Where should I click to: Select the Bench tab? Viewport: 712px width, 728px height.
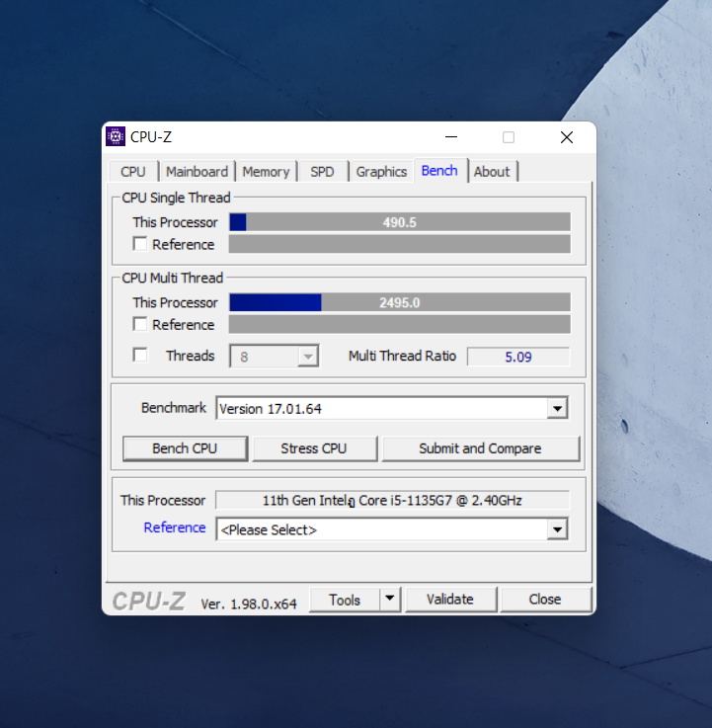point(439,171)
